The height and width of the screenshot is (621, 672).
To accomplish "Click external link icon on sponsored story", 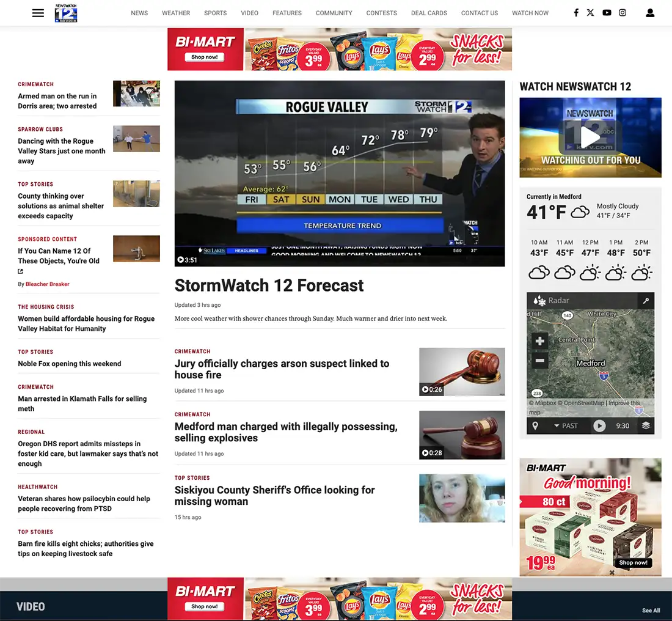I will pos(20,271).
